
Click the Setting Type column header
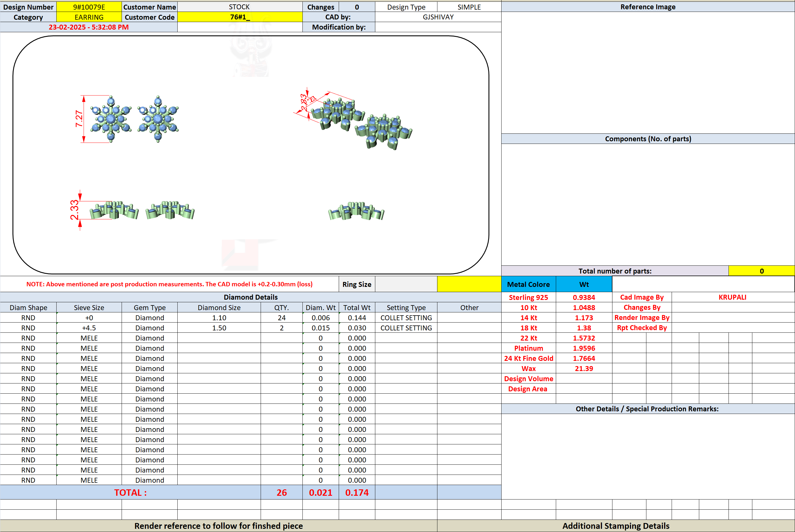tap(406, 308)
